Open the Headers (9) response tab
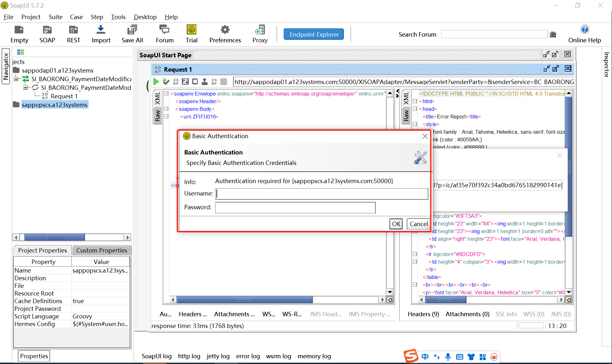The height and width of the screenshot is (364, 612). [423, 314]
